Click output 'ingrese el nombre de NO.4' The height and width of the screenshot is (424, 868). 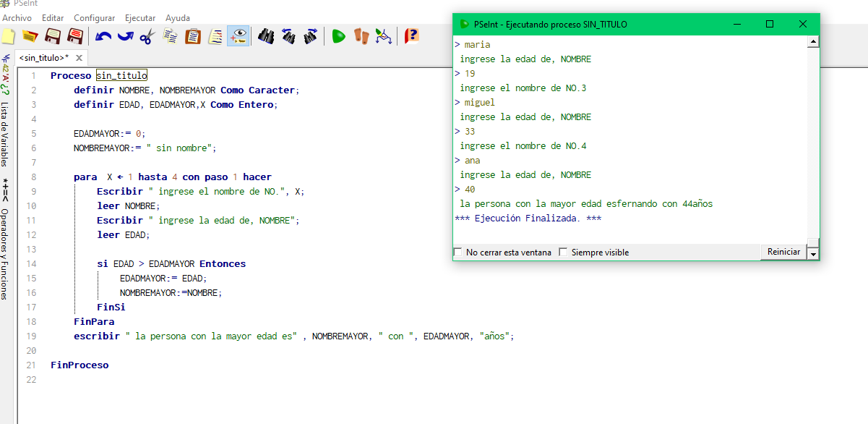pos(523,146)
